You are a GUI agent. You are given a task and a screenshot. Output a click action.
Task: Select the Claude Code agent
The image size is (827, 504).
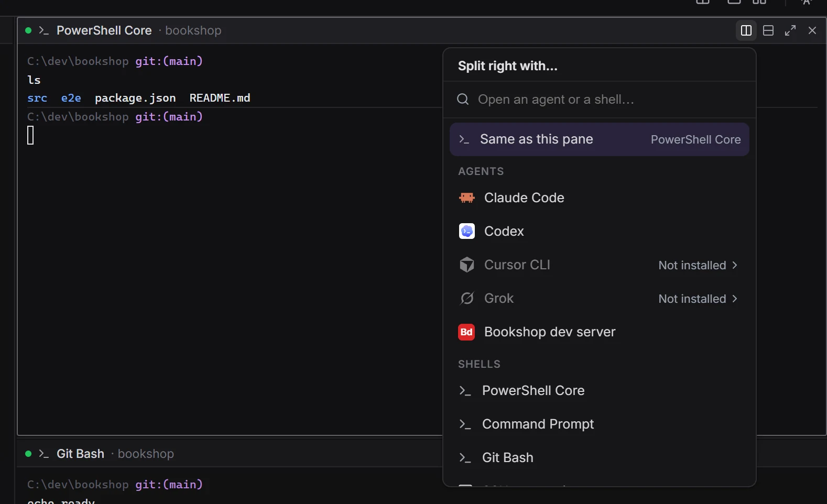click(600, 198)
